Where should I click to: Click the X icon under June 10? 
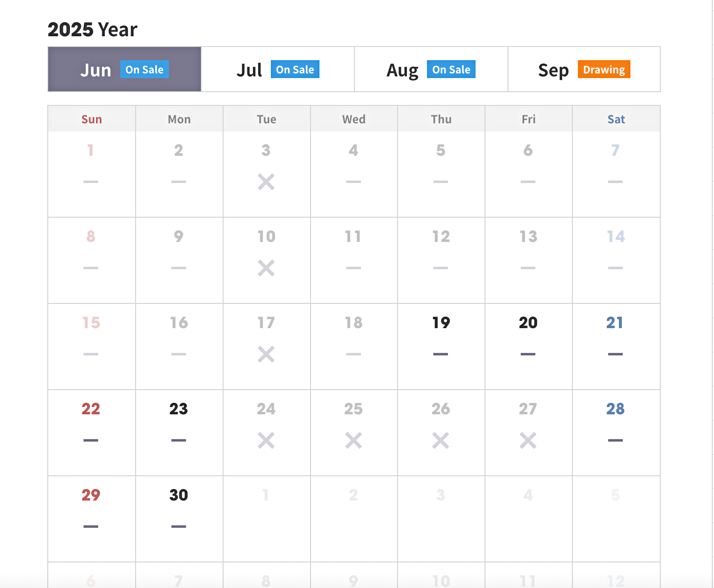click(x=266, y=268)
